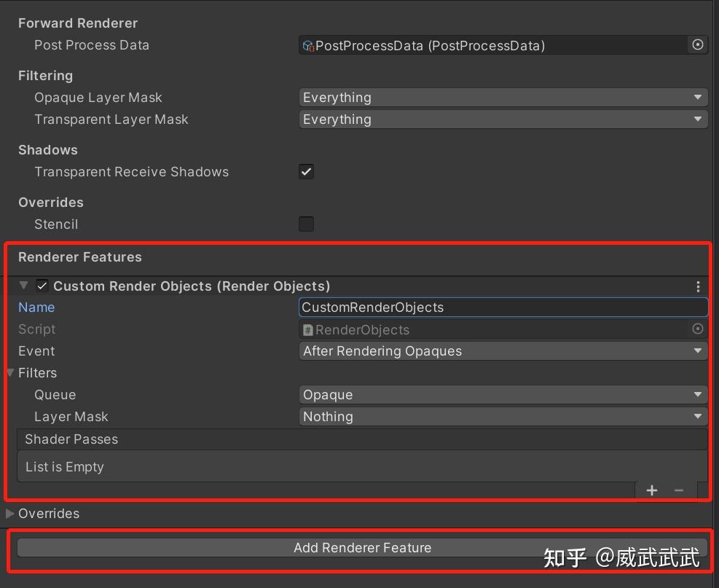Collapse the Custom Render Objects foldout
719x588 pixels.
23,286
